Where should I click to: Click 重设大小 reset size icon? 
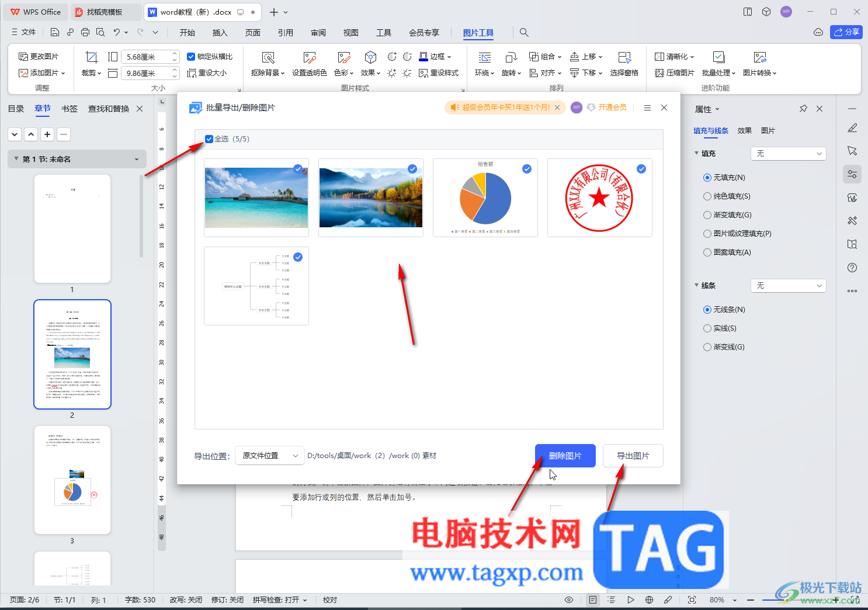[x=207, y=73]
